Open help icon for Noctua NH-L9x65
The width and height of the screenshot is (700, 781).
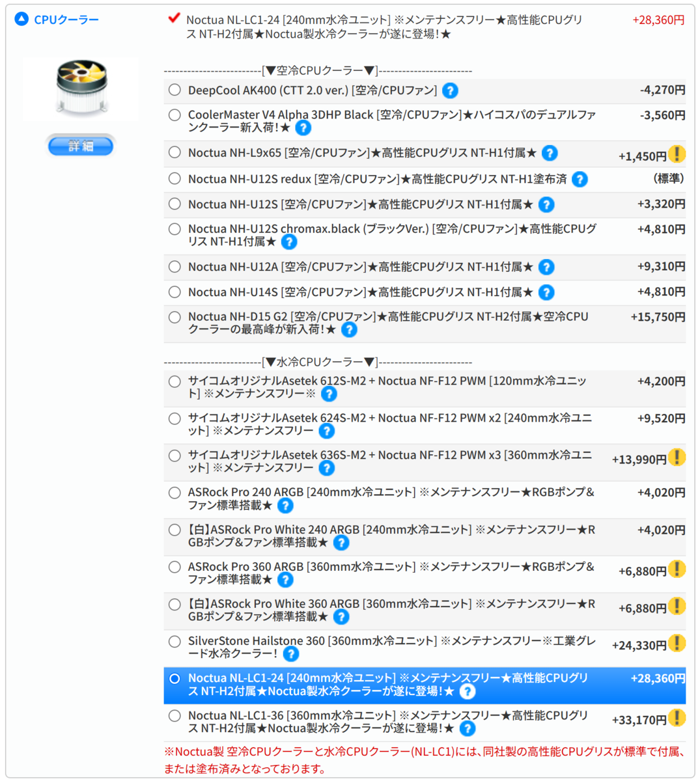coord(550,153)
